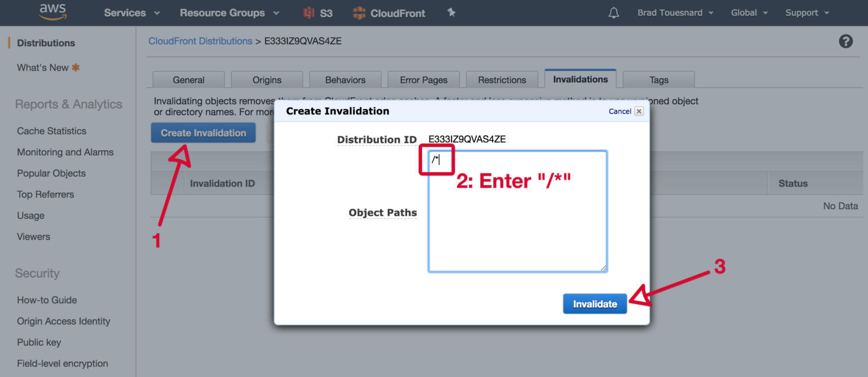Image resolution: width=868 pixels, height=377 pixels.
Task: Open the Brad Touesnard account menu
Action: [x=675, y=12]
